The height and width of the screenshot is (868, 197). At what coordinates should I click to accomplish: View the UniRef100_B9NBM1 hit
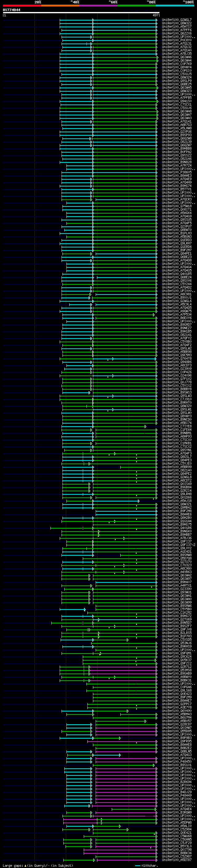point(176,433)
